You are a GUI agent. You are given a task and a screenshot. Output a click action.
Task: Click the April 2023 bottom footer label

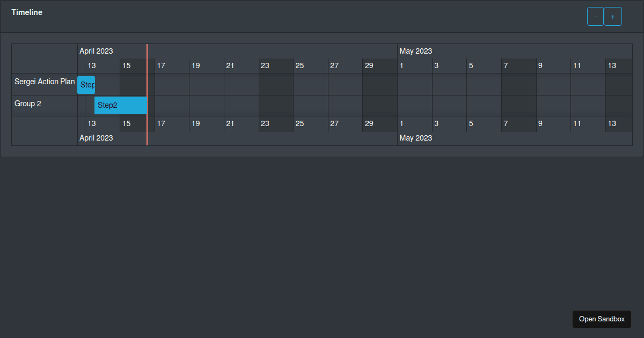96,138
